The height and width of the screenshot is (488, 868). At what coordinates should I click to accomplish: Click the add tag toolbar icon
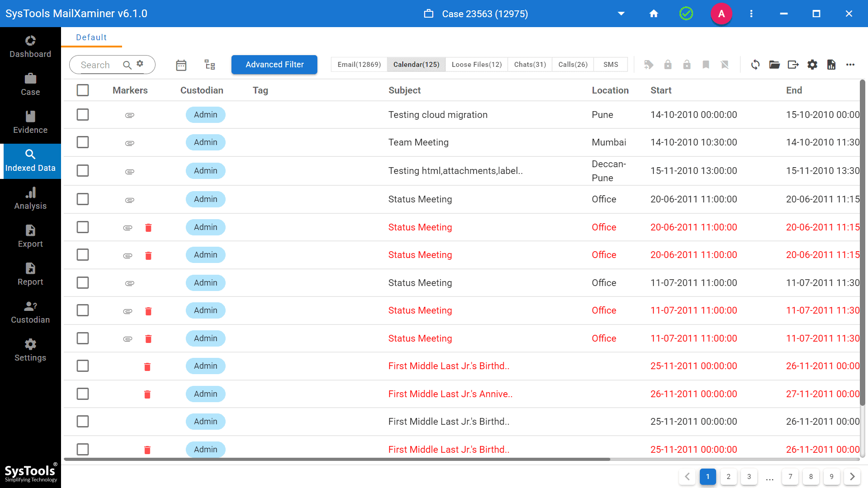(x=649, y=65)
